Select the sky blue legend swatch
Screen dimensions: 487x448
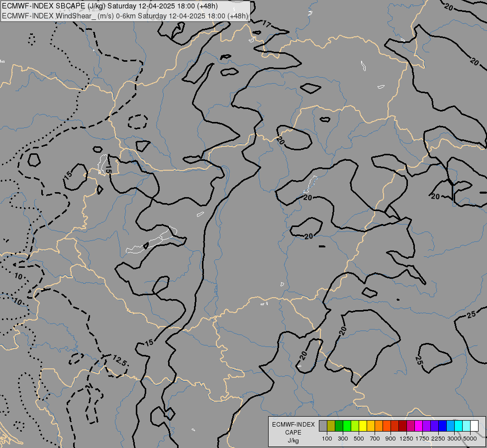pyautogui.click(x=450, y=426)
